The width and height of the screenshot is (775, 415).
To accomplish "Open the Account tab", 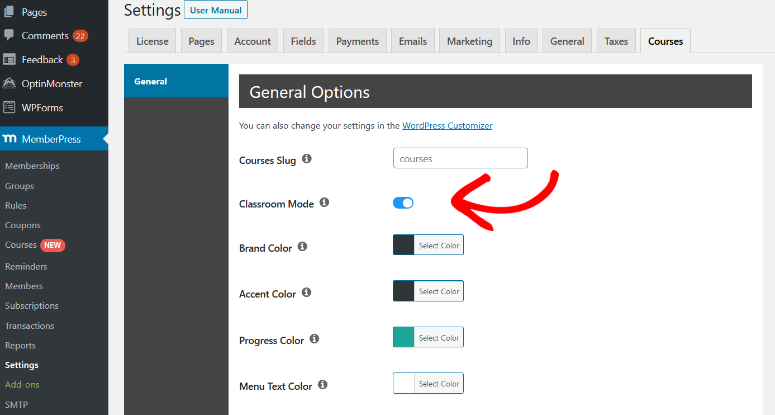I will point(253,41).
